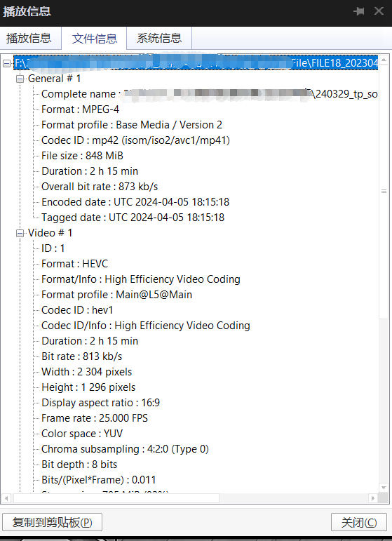392x541 pixels.
Task: Select the Frame rate 25.000 FPS row
Action: pos(95,418)
